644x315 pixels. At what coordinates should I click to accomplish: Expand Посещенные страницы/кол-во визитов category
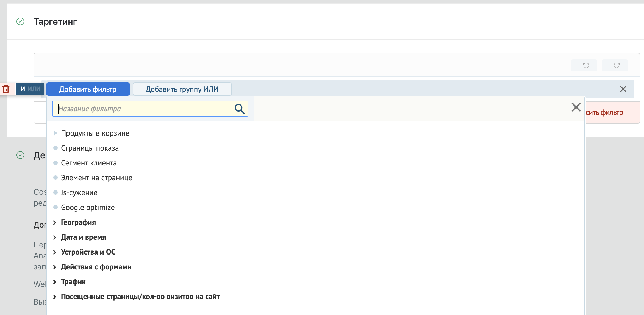click(x=140, y=297)
